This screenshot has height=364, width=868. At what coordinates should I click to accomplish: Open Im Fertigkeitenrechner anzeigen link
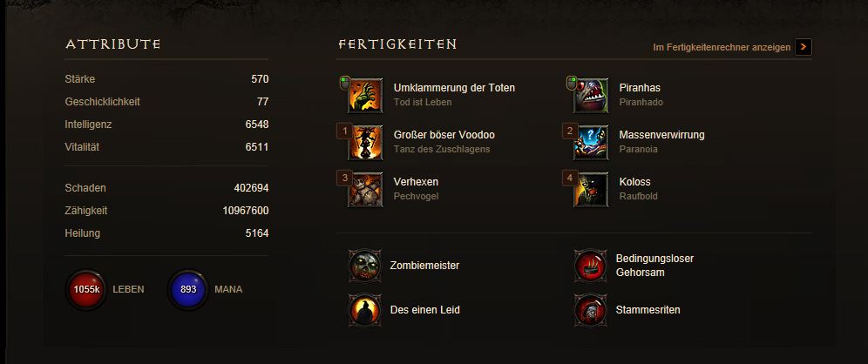(722, 48)
